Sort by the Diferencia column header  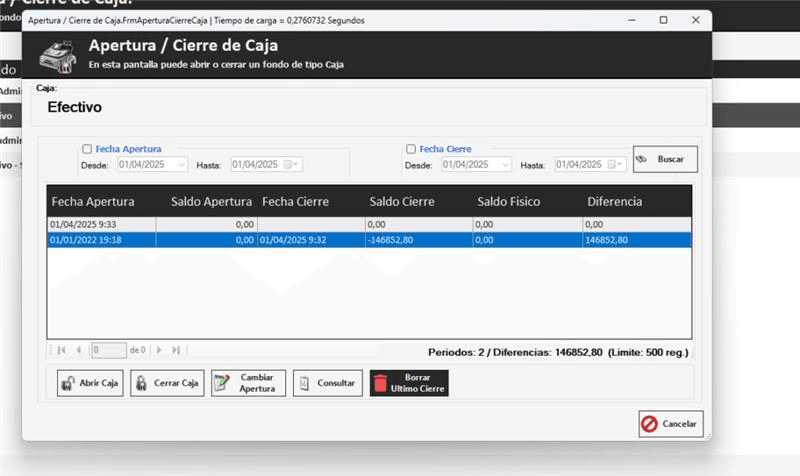[614, 202]
